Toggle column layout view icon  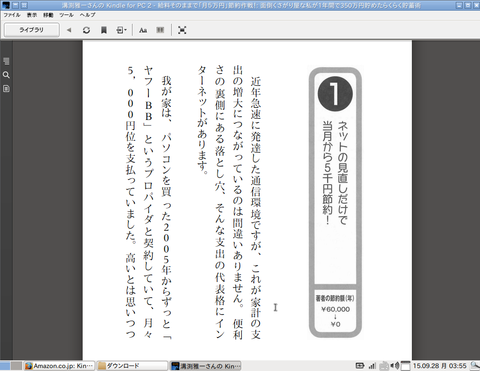pos(160,30)
